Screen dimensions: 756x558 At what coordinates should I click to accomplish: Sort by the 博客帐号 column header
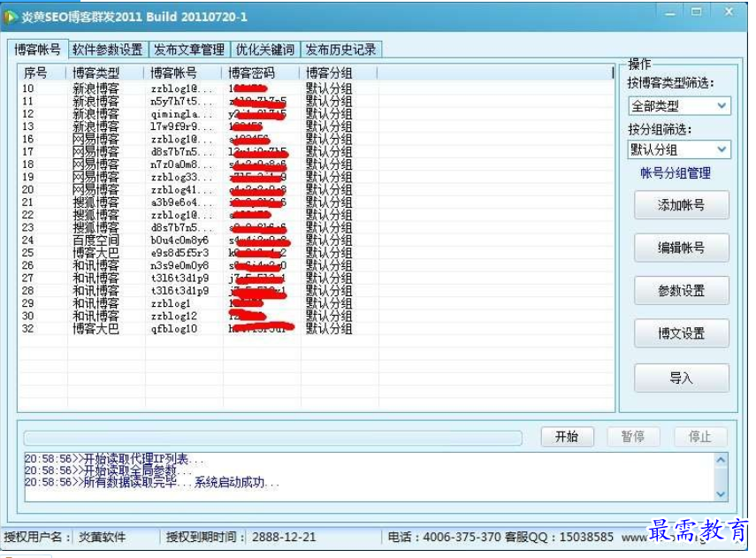[183, 73]
